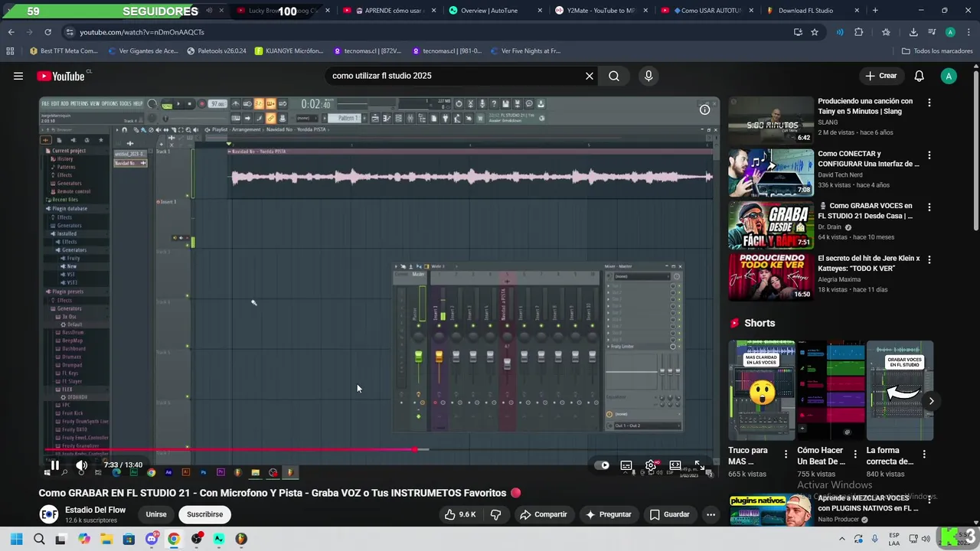Open options for Cómo Hacer Un Beat short
980x551 pixels.
tap(854, 454)
